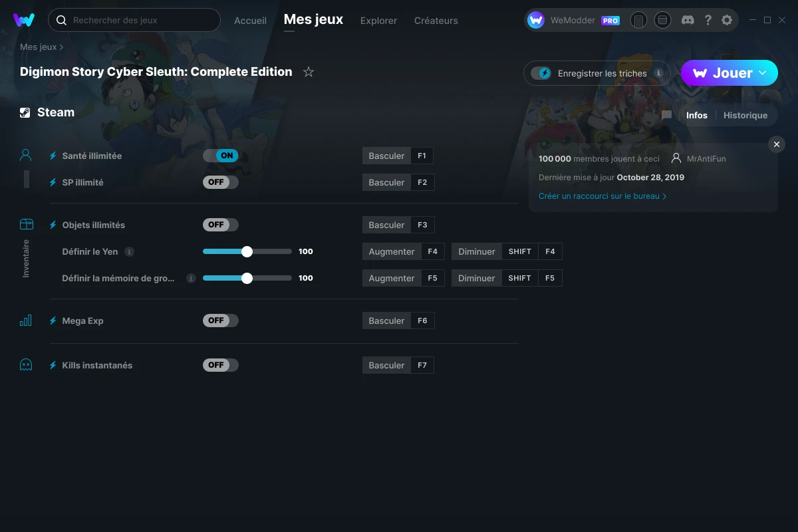The width and height of the screenshot is (798, 532).
Task: Select the ghost enemies category icon
Action: [26, 365]
